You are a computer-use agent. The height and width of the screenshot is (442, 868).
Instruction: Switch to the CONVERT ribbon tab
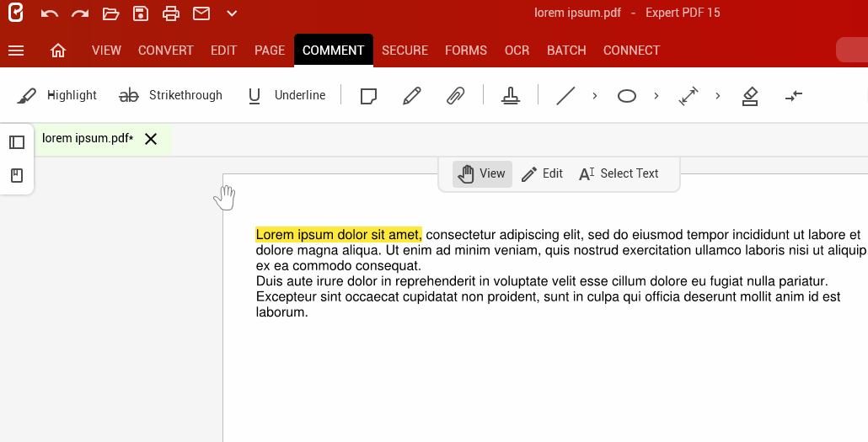(166, 51)
